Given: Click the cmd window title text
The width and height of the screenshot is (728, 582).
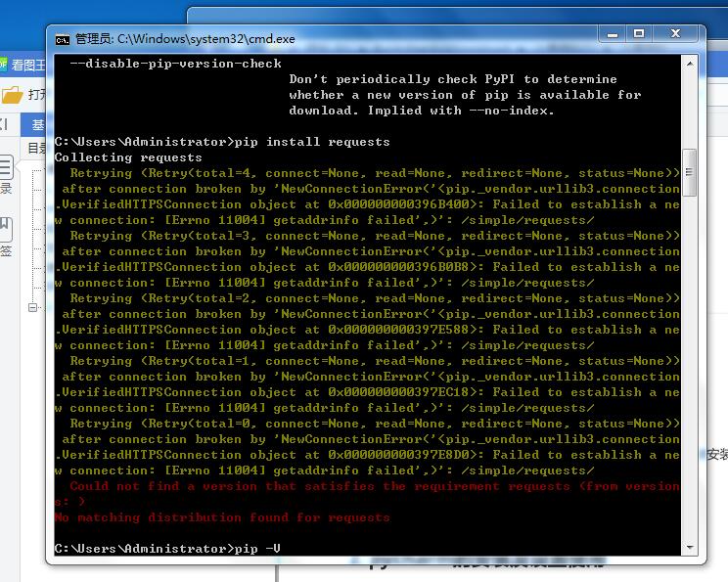Looking at the screenshot, I should tap(185, 39).
